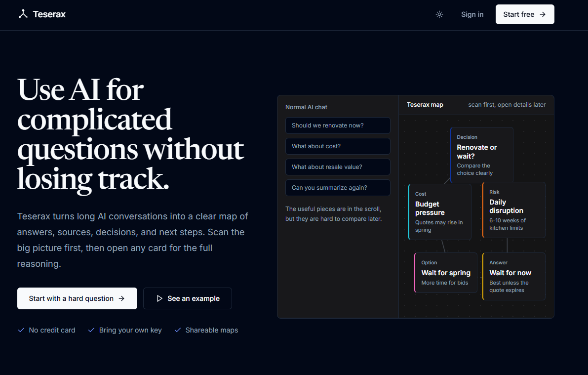Image resolution: width=588 pixels, height=375 pixels.
Task: Open the Sign in link
Action: point(472,14)
